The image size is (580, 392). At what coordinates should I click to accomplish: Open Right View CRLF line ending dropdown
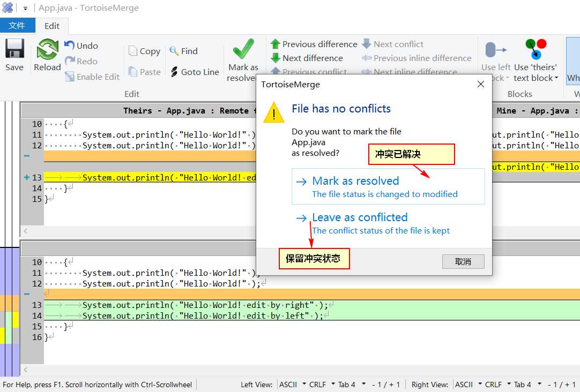coord(509,384)
